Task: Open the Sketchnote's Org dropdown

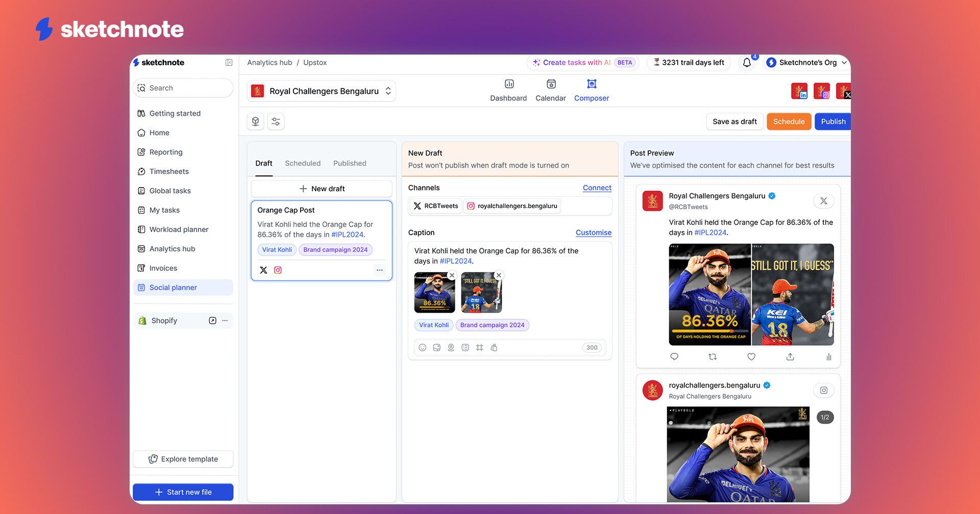Action: pos(806,62)
